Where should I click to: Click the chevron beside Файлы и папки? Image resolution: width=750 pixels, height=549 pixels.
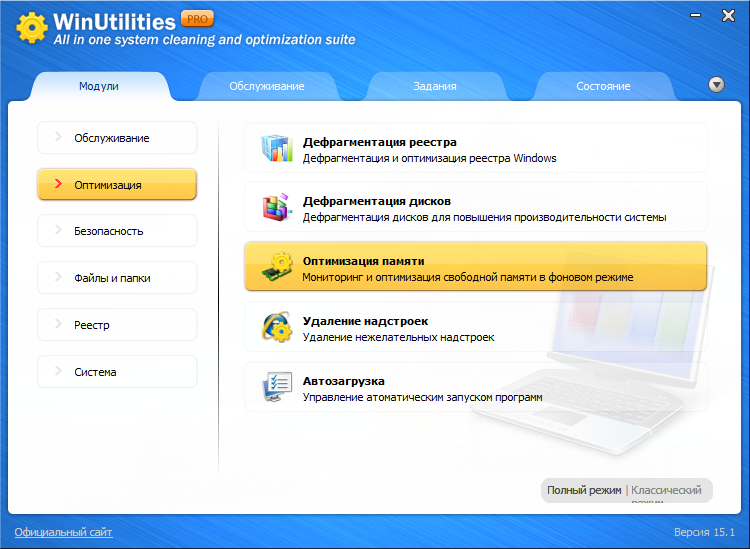click(x=58, y=277)
